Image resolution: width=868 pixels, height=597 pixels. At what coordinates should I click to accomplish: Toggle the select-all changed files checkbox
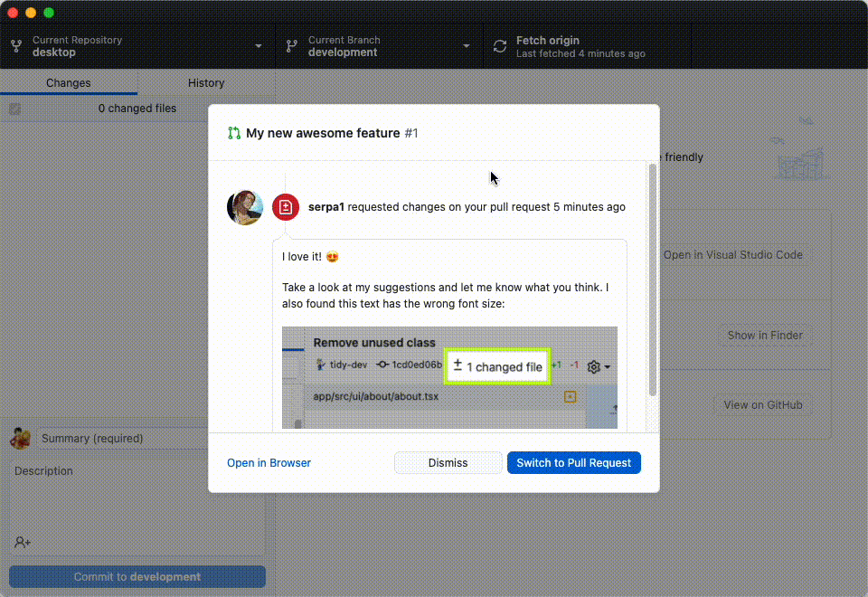click(x=15, y=109)
